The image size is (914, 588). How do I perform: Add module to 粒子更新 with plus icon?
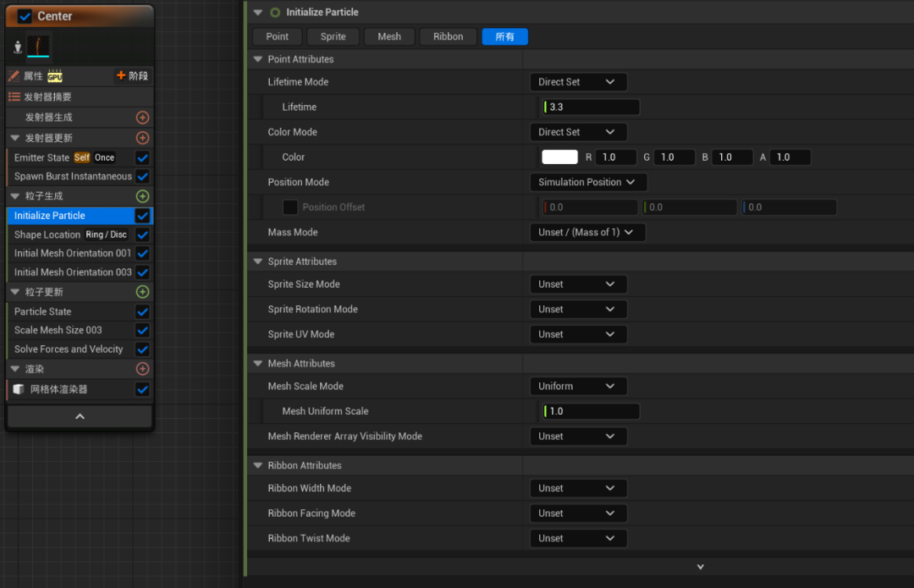pyautogui.click(x=142, y=292)
